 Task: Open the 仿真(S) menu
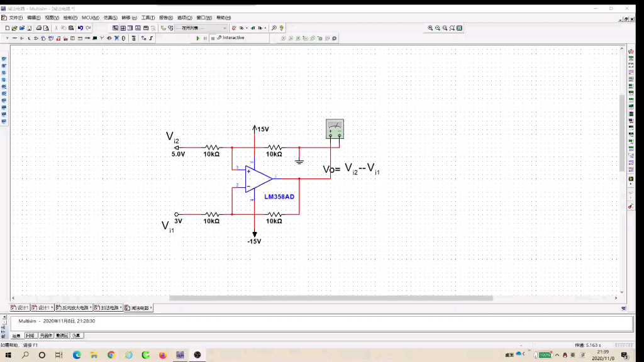(x=110, y=18)
